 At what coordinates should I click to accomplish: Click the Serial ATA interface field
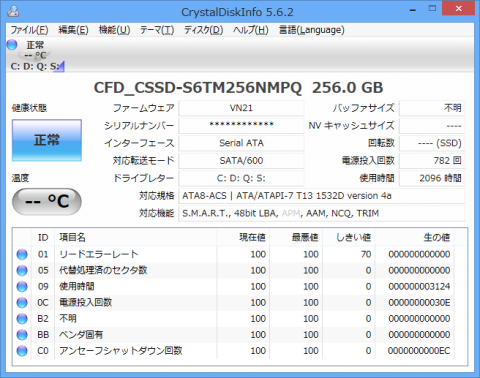click(x=241, y=143)
